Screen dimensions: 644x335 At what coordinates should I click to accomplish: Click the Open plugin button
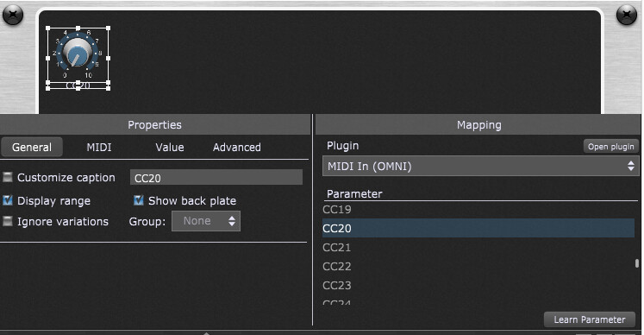click(610, 147)
